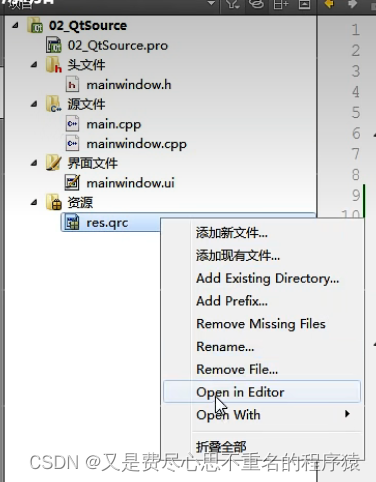Click line number 6 in editor gutter

pos(356,133)
